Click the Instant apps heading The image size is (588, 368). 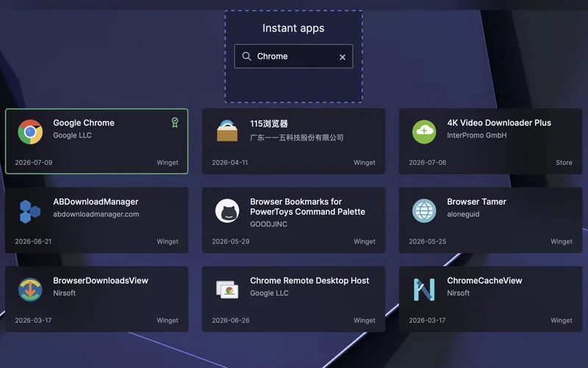pos(293,28)
